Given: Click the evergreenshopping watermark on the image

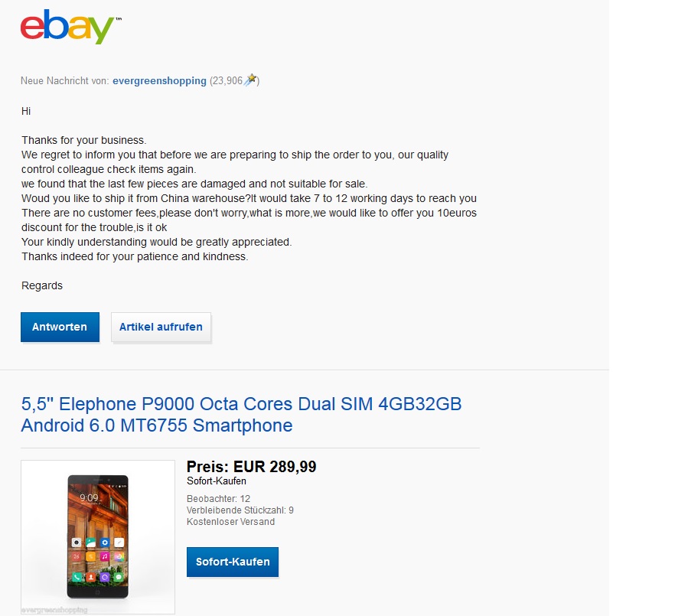Looking at the screenshot, I should (x=54, y=610).
